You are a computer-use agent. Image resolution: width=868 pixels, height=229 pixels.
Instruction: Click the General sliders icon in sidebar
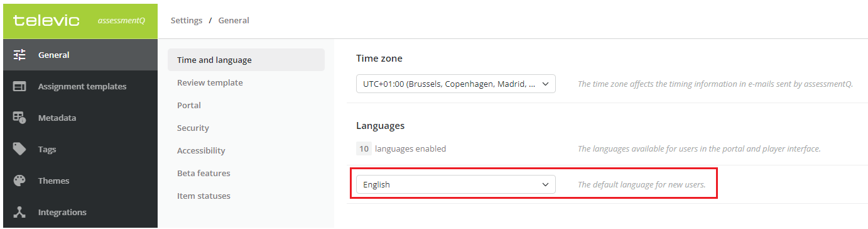pos(19,55)
